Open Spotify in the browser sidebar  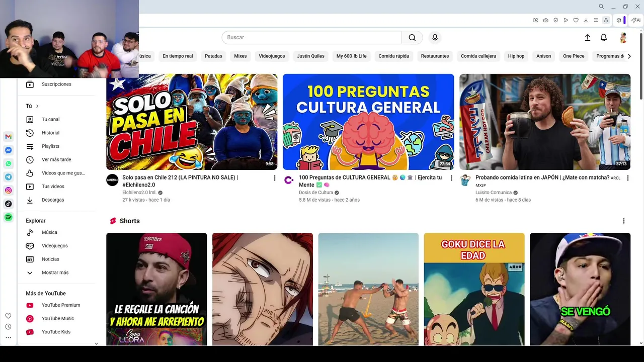pyautogui.click(x=8, y=217)
